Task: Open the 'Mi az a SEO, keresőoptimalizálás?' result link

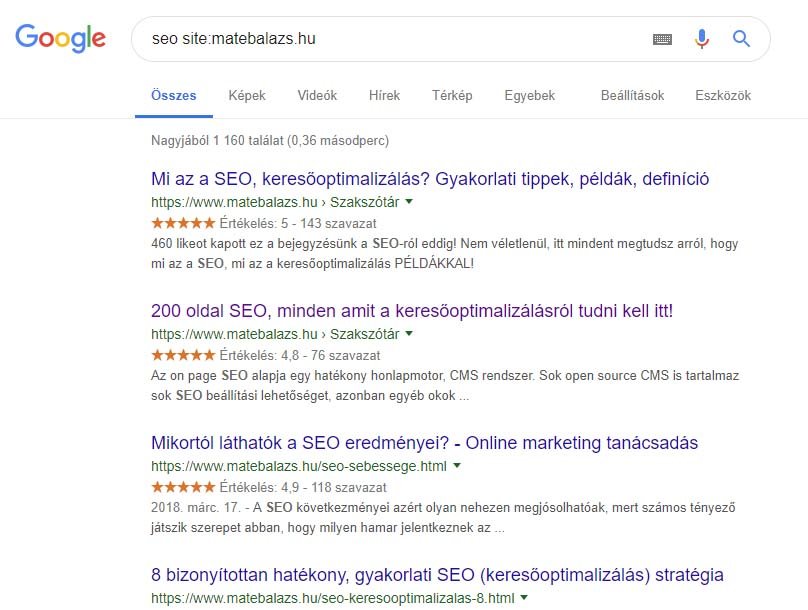Action: pyautogui.click(x=427, y=178)
